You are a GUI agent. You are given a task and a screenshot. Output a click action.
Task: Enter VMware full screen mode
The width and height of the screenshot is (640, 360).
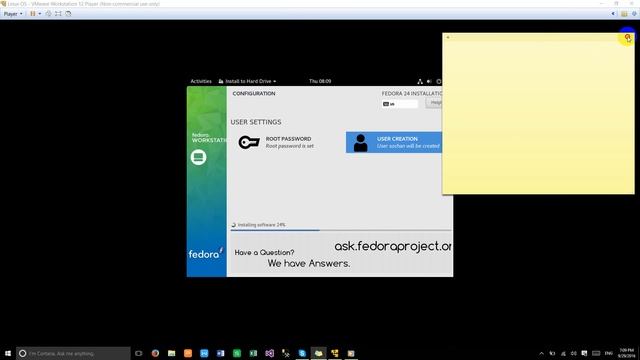[58, 13]
